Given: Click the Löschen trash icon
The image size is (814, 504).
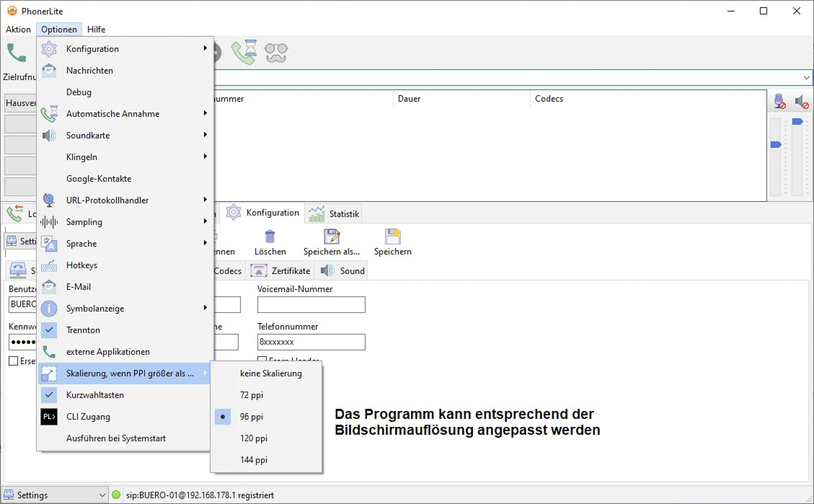Looking at the screenshot, I should pos(270,236).
